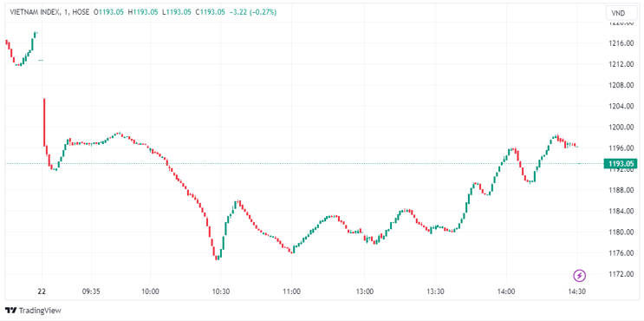The height and width of the screenshot is (321, 644).
Task: Click the current price label 1193.05
Action: point(621,164)
